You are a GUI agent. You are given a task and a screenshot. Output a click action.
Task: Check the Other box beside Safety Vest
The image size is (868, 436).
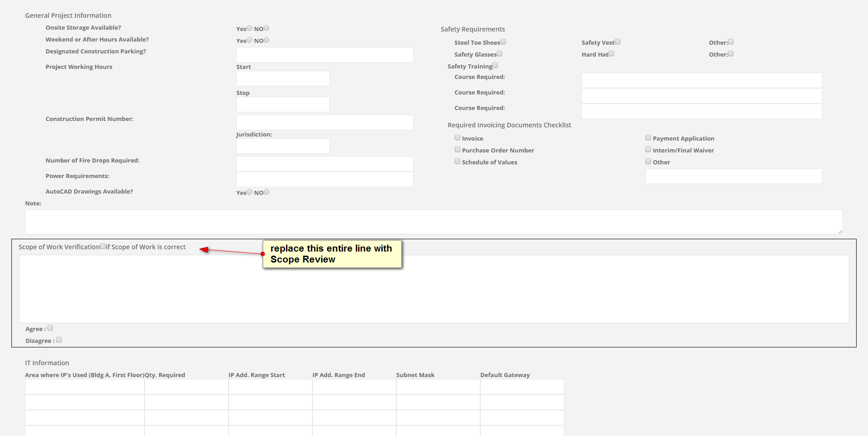coord(731,42)
